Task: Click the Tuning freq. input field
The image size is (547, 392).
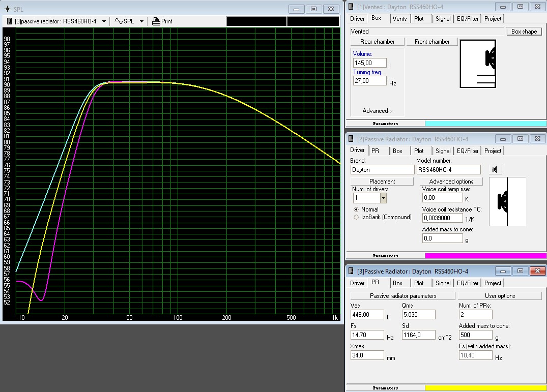Action: (x=369, y=81)
